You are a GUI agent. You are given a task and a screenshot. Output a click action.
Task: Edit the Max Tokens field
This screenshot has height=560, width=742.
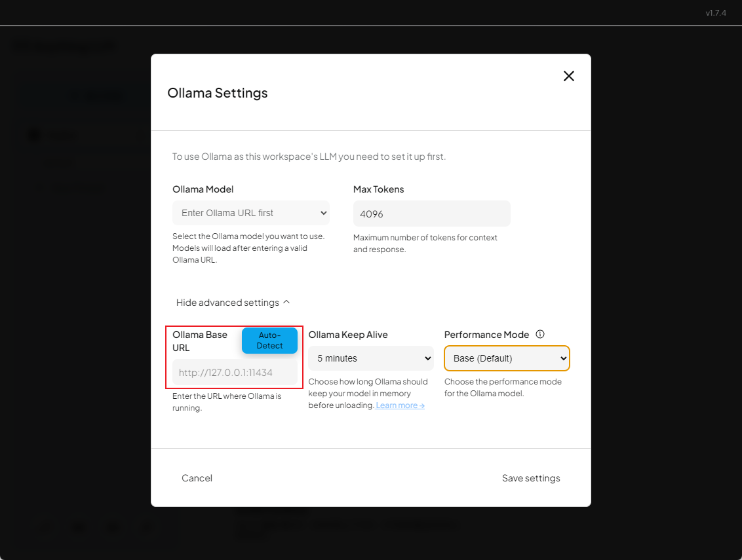(x=431, y=214)
